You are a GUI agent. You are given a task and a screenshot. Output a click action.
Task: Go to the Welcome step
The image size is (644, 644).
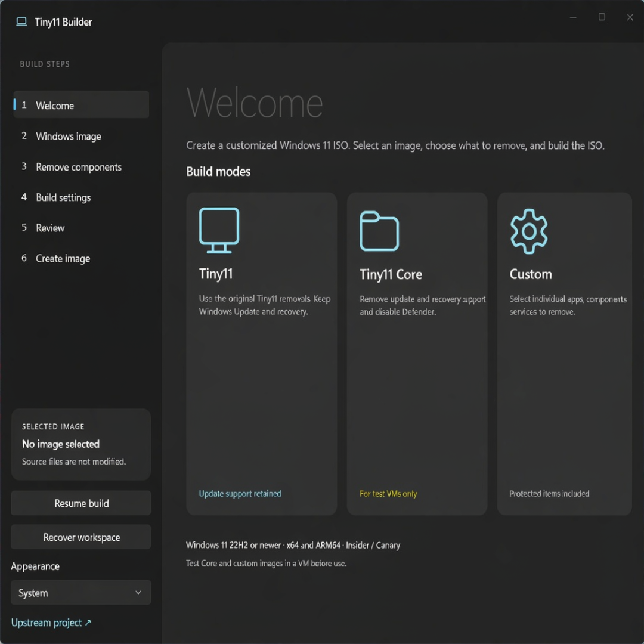point(81,105)
